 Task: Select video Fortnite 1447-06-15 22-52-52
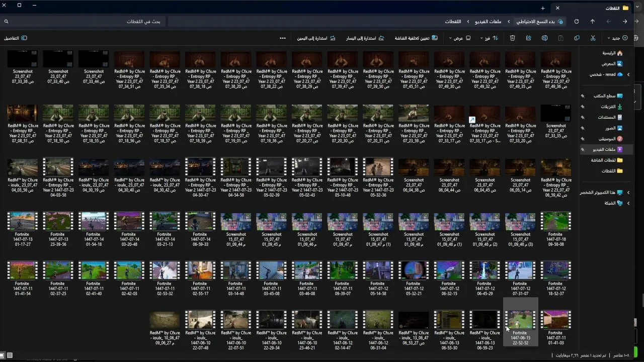520,322
